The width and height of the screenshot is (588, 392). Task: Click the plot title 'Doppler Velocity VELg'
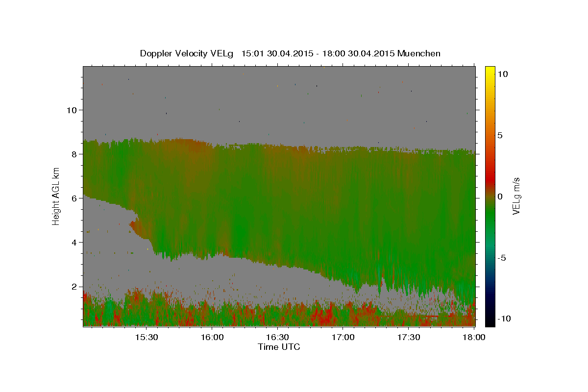tap(187, 53)
